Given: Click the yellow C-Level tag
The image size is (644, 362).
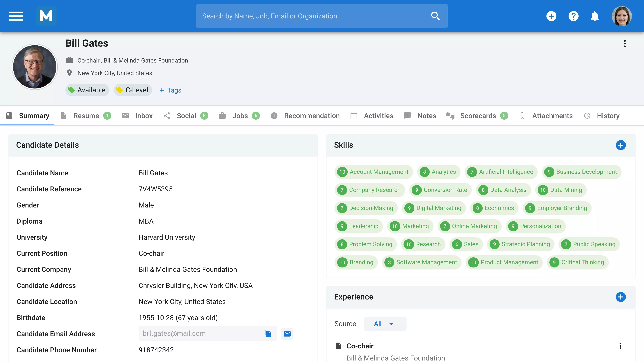Looking at the screenshot, I should (133, 90).
